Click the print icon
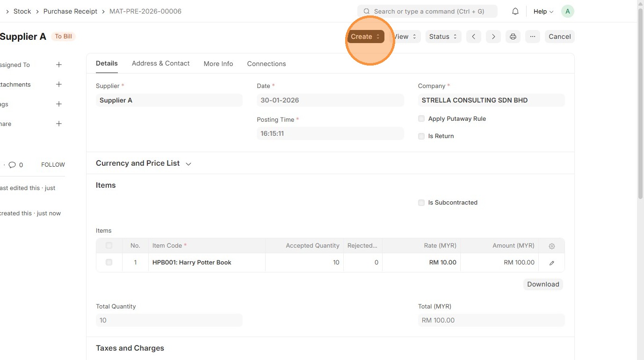This screenshot has height=360, width=644. click(513, 37)
